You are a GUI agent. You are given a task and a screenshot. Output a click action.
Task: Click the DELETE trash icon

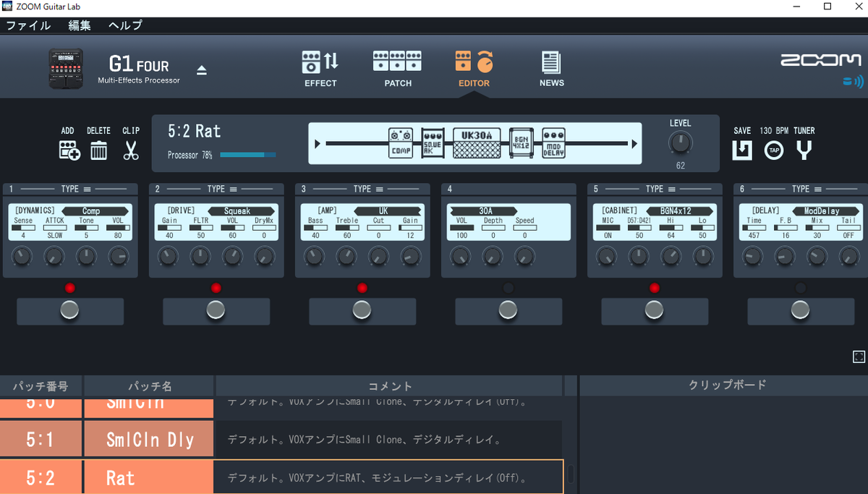(98, 150)
